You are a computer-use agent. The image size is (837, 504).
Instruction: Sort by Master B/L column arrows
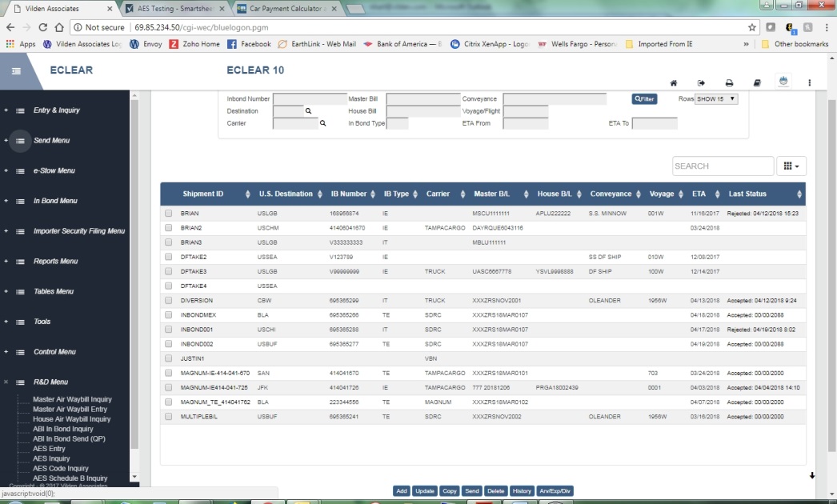pyautogui.click(x=526, y=194)
